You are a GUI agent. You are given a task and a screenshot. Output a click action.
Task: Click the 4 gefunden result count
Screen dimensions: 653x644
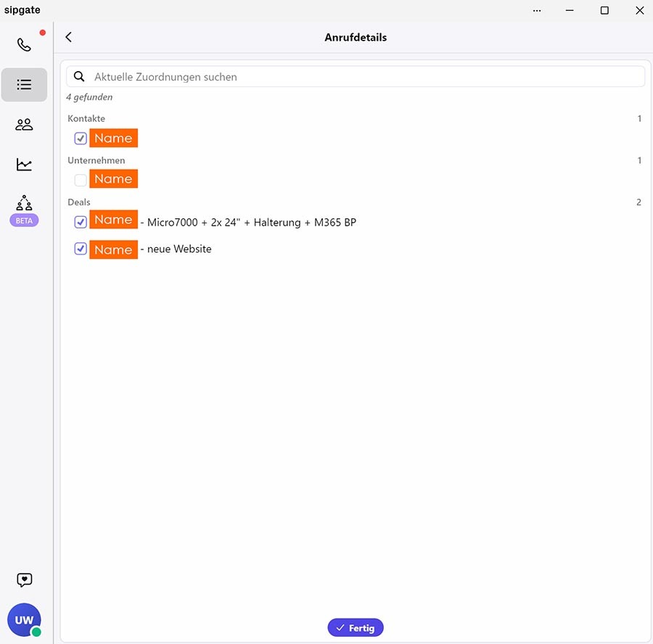[89, 97]
